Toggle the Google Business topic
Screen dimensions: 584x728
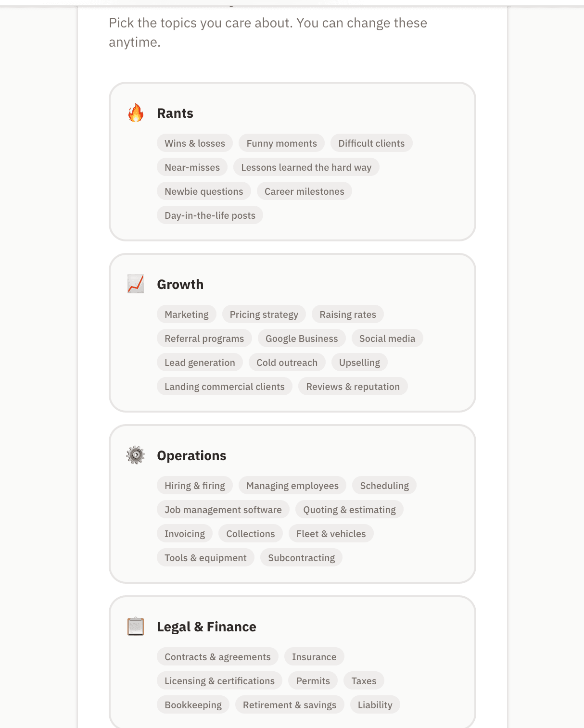[302, 339]
